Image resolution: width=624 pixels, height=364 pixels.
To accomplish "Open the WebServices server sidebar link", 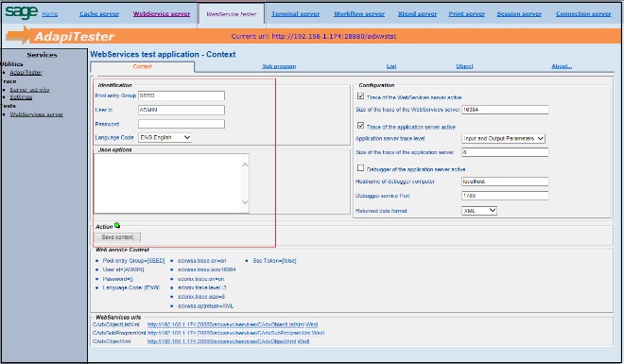I will [x=36, y=114].
